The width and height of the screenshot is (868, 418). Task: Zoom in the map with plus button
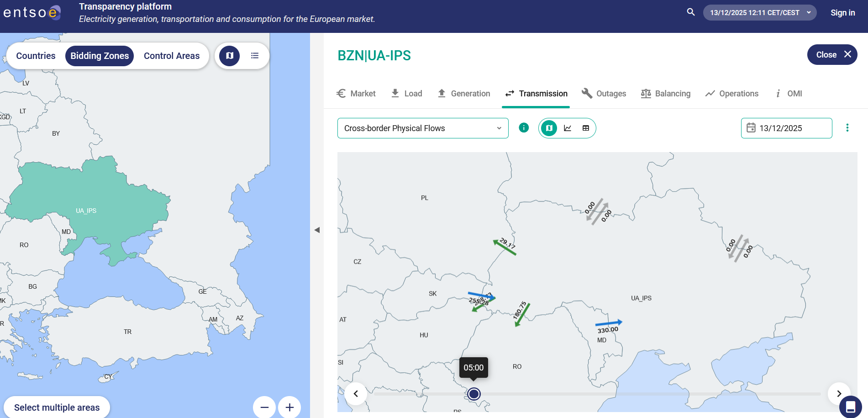pos(289,407)
